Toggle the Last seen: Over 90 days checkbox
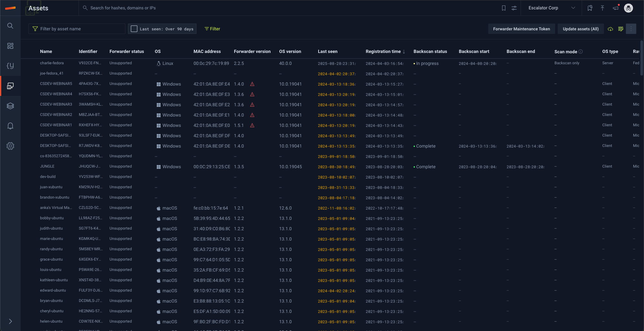This screenshot has width=644, height=331. click(x=134, y=29)
